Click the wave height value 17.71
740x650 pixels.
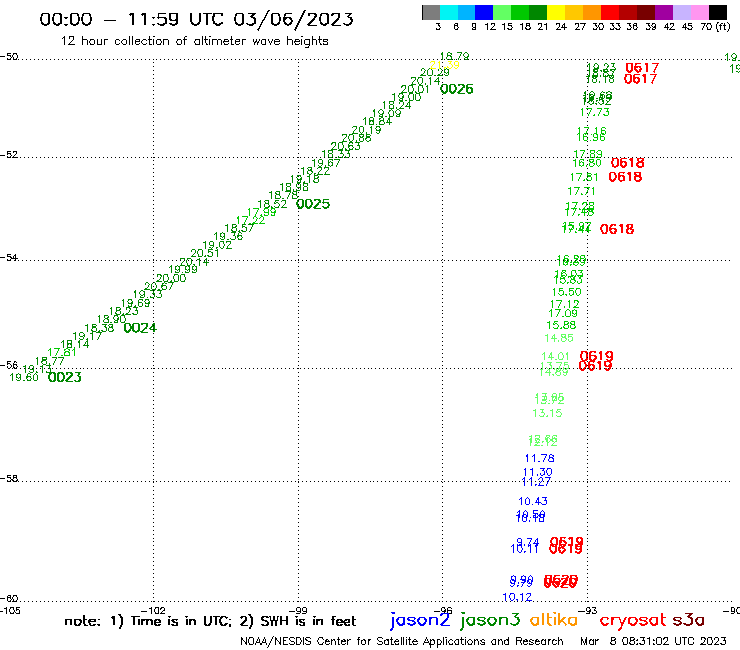[x=581, y=192]
